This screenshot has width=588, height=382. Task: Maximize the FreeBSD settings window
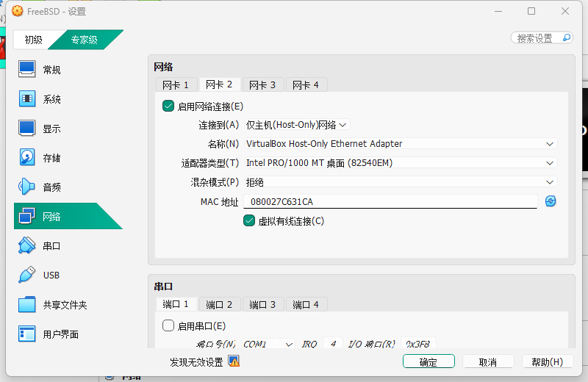tap(531, 11)
